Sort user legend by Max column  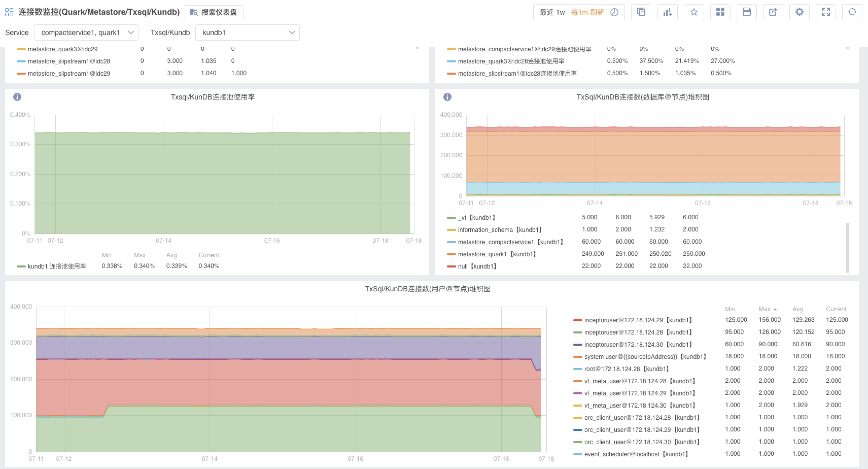(767, 309)
